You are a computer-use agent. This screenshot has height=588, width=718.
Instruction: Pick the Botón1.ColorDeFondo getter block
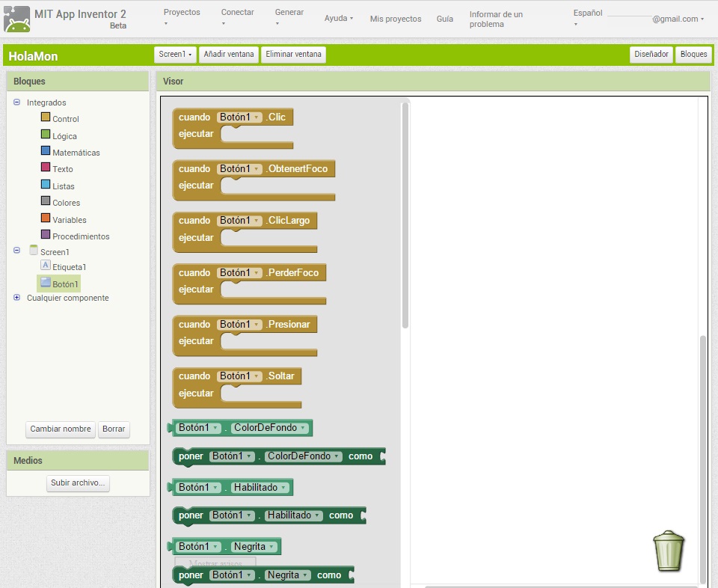coord(240,428)
